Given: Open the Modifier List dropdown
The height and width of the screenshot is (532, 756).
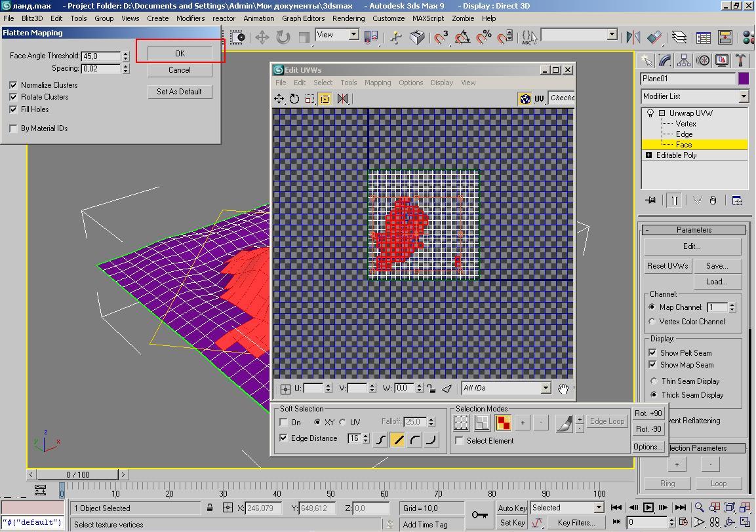Looking at the screenshot, I should coord(743,96).
